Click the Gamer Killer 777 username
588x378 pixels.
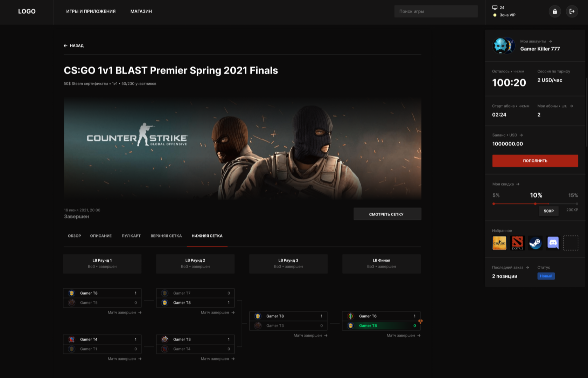pos(540,49)
